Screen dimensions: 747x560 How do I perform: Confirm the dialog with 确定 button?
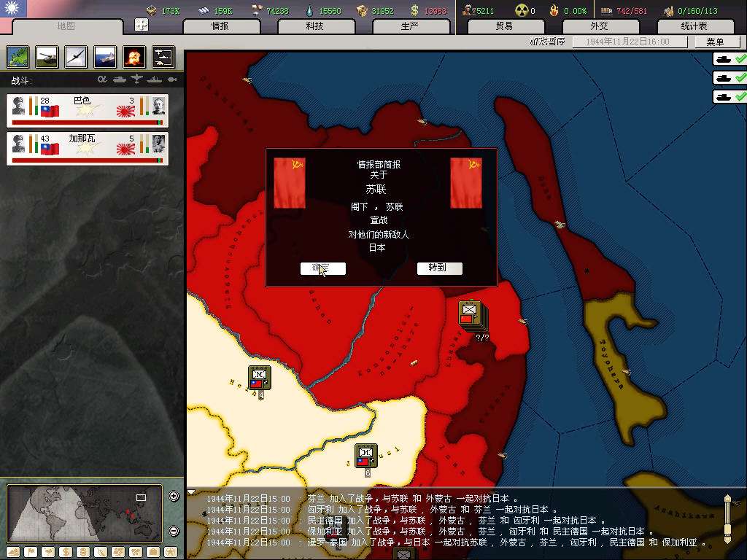click(x=323, y=268)
